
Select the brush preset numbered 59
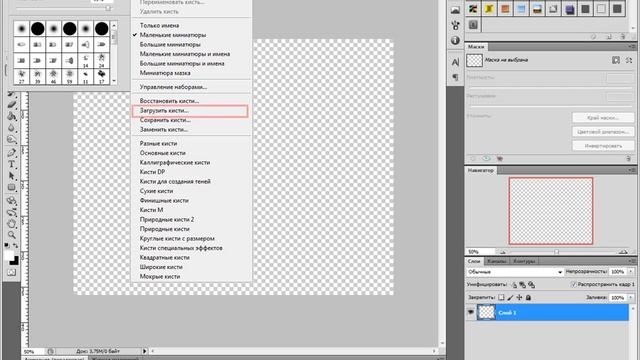(x=70, y=76)
